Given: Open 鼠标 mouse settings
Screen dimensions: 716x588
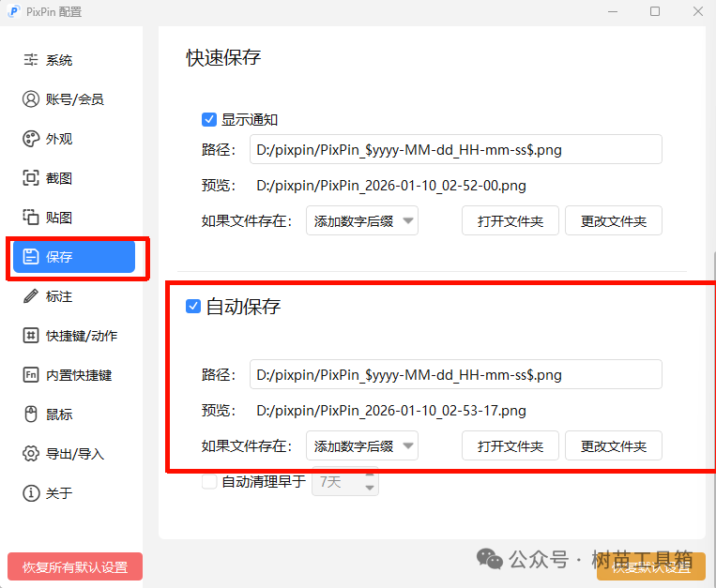Looking at the screenshot, I should 74,415.
